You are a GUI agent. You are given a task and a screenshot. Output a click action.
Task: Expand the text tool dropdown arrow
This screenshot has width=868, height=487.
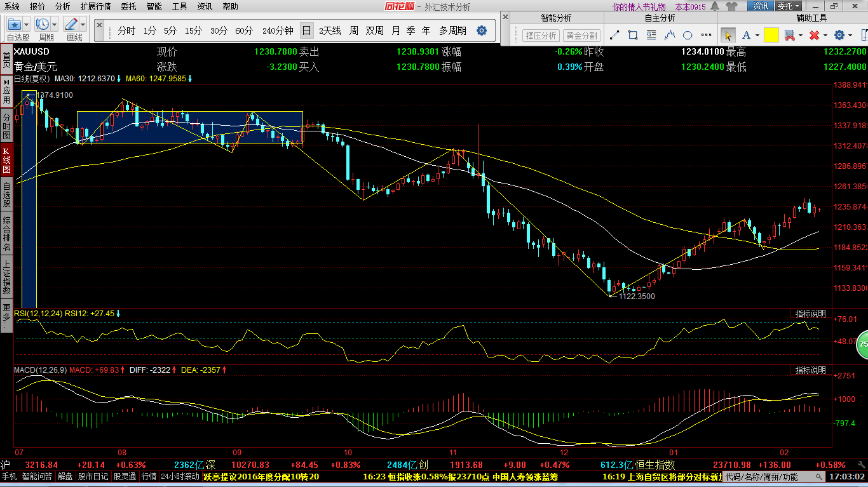click(757, 35)
